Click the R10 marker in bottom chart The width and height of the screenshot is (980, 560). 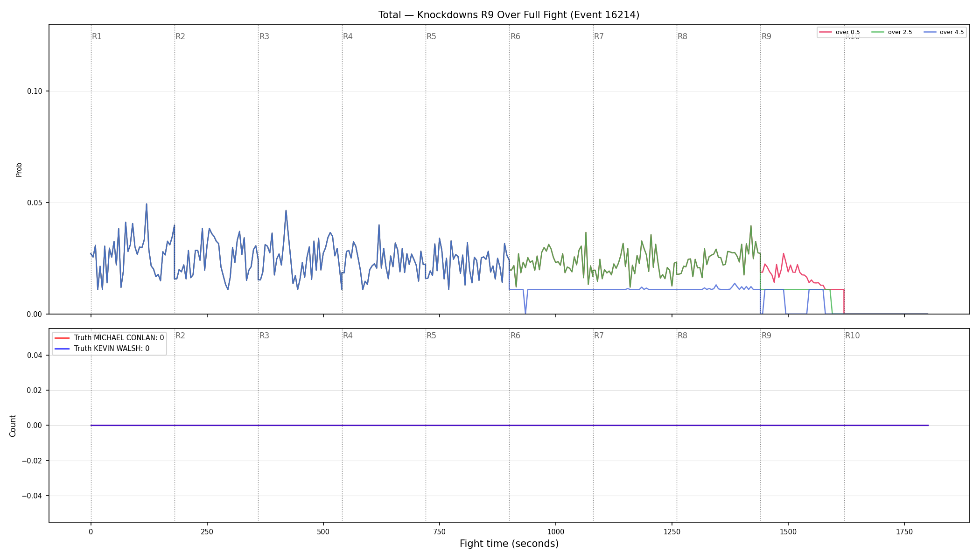pos(852,336)
